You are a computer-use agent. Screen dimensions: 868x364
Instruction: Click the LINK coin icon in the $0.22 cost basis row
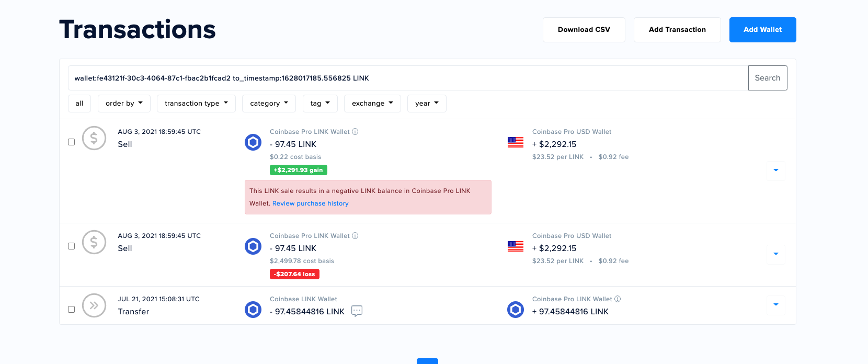pyautogui.click(x=253, y=142)
